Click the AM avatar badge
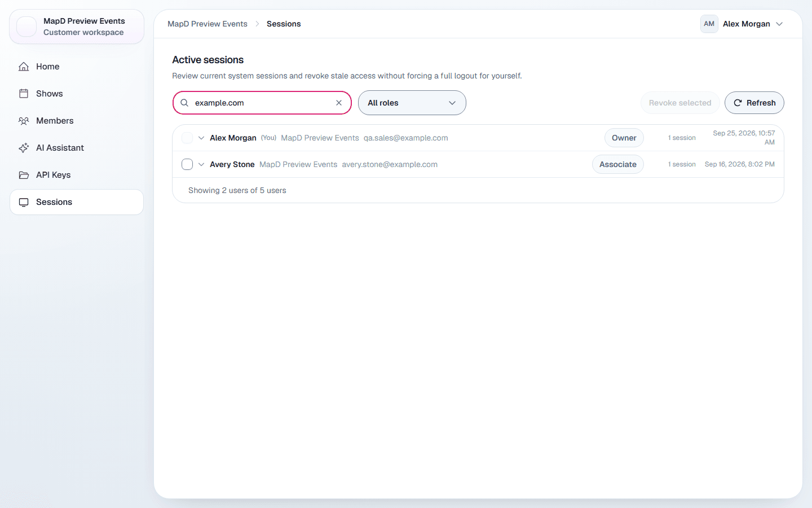Screen dimensions: 812x508 coord(709,24)
